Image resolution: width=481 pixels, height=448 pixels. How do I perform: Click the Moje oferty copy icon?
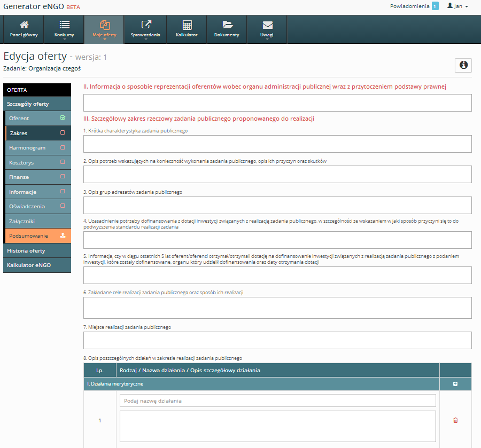coord(105,25)
